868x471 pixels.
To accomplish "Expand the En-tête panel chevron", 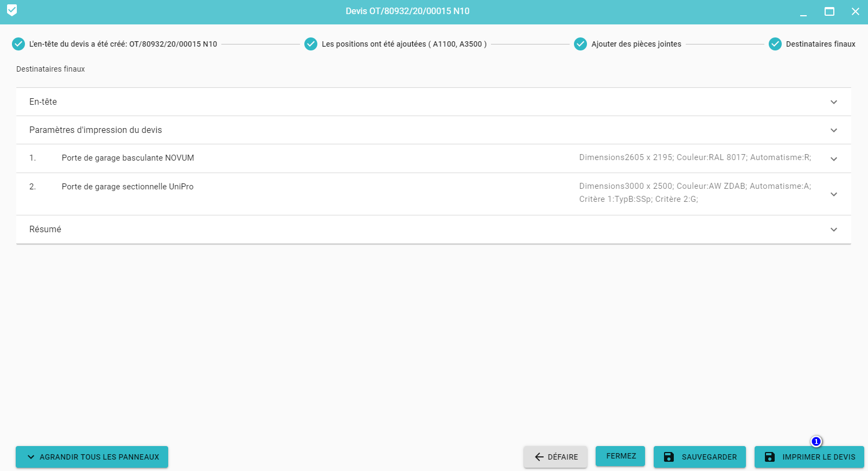I will point(834,102).
